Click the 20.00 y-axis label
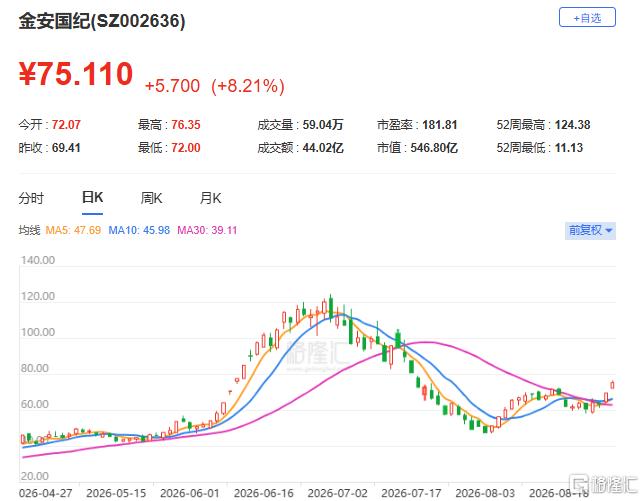 click(x=34, y=476)
